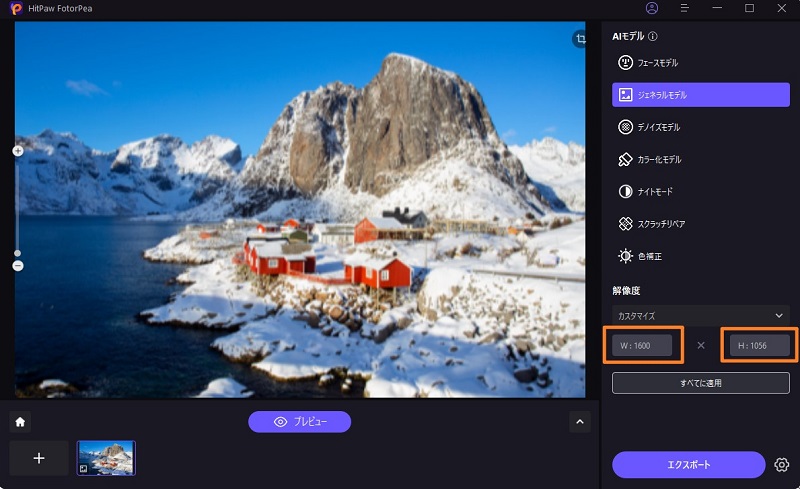Image resolution: width=800 pixels, height=489 pixels.
Task: Click the width input field W:1600
Action: tap(642, 346)
